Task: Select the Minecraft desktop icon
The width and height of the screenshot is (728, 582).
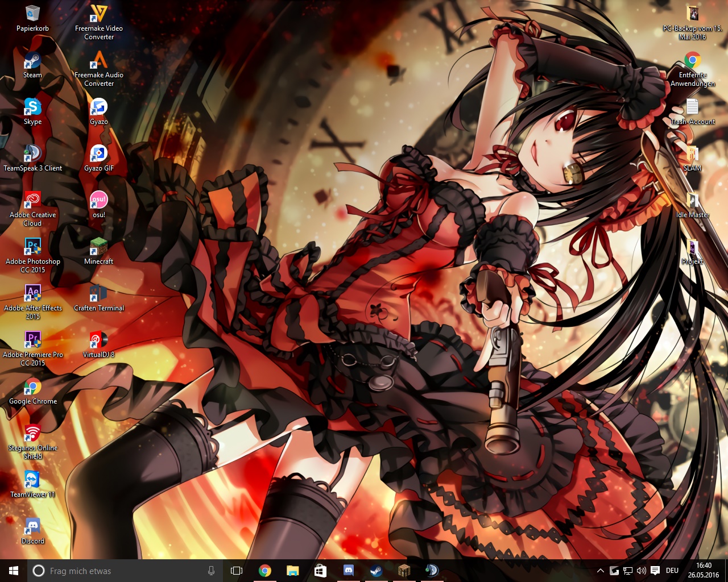Action: click(98, 247)
